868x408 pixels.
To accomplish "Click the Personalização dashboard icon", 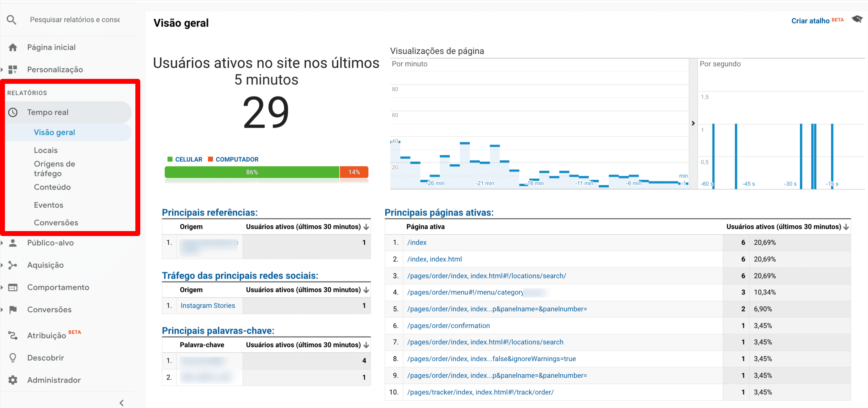I will click(x=13, y=70).
